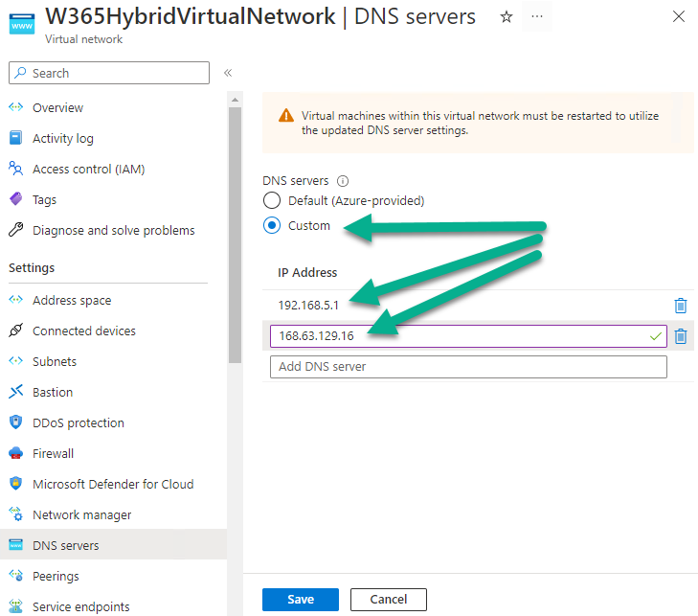Go to Network manager
Image resolution: width=698 pixels, height=616 pixels.
tap(82, 514)
